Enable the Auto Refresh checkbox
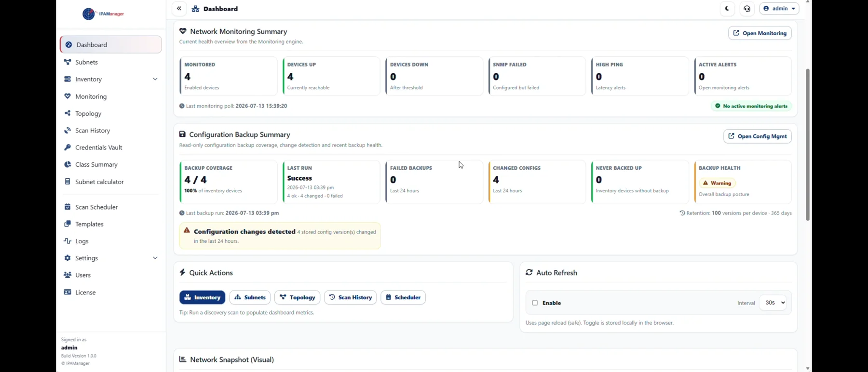 pos(535,303)
